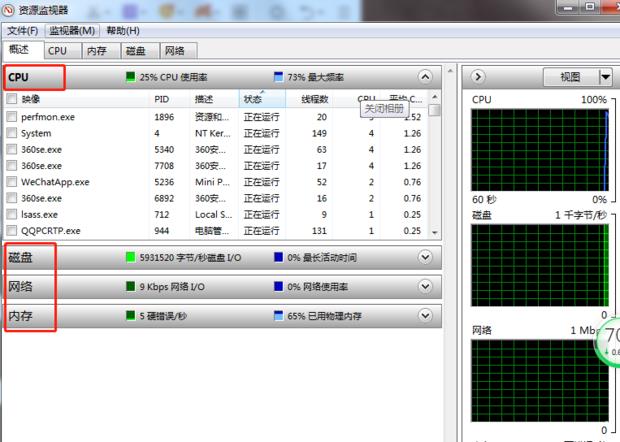The height and width of the screenshot is (442, 620).
Task: Click the blue used physical memory indicator
Action: coord(278,317)
